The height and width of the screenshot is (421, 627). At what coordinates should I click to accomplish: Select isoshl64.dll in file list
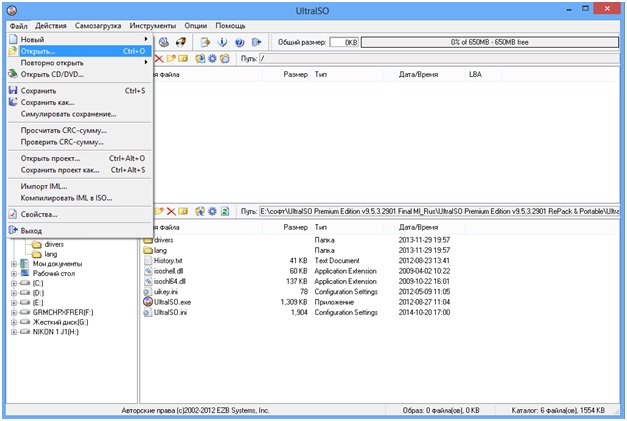(170, 281)
